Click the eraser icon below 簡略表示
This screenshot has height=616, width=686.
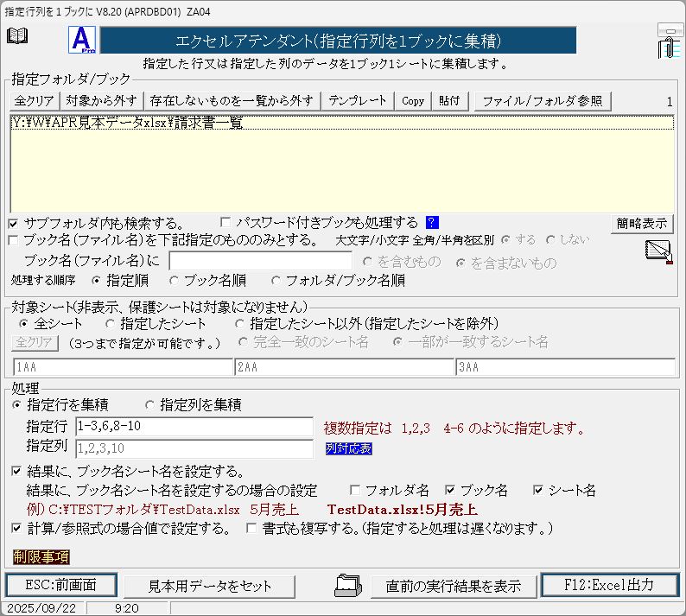pos(657,251)
